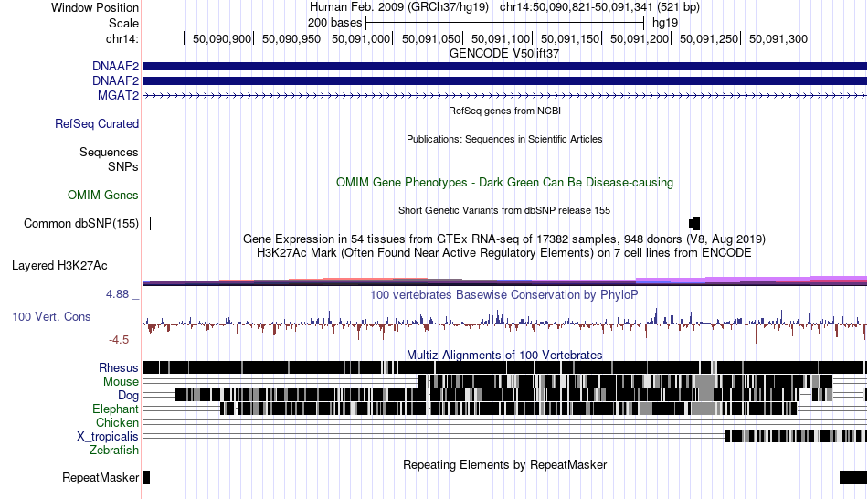
Task: Click the GTEx Gene Expression title
Action: pos(504,239)
